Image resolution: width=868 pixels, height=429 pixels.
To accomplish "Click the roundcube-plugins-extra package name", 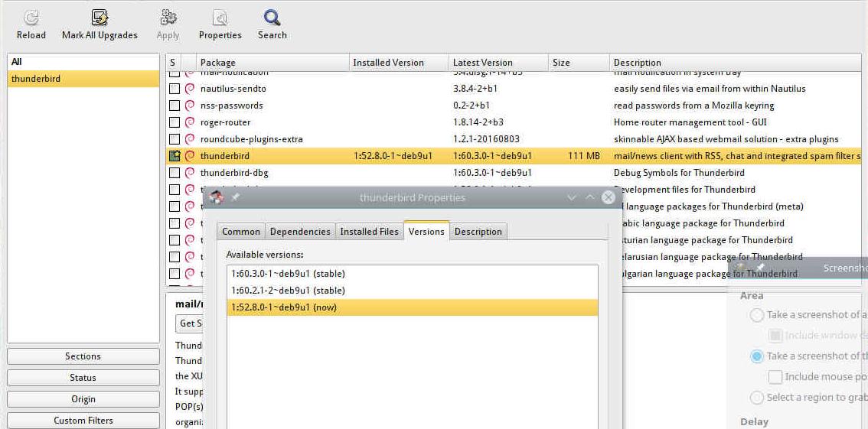I will (x=251, y=138).
